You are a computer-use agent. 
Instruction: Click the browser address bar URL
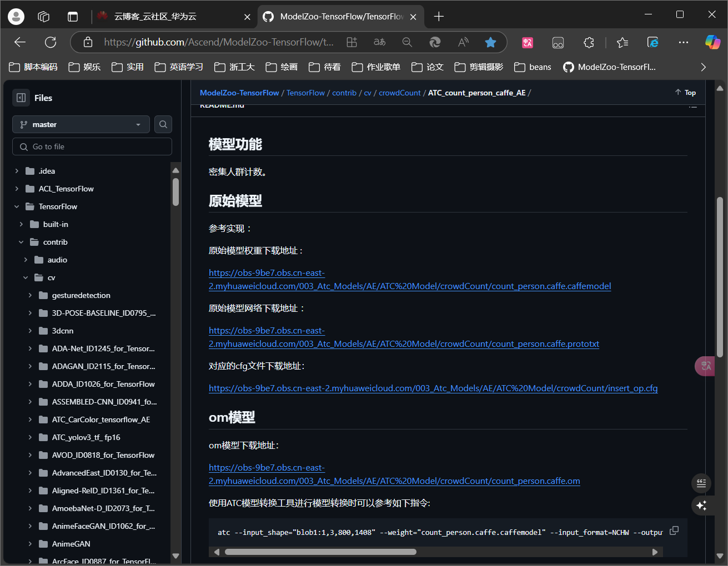click(x=219, y=42)
